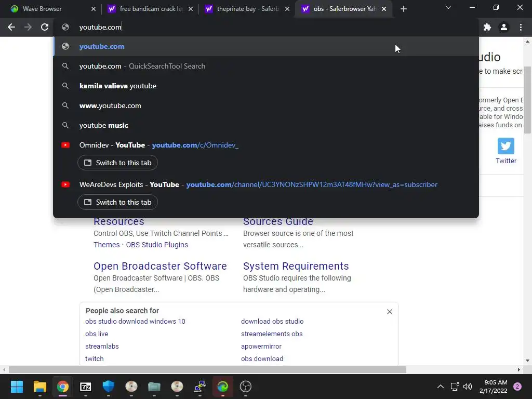The image size is (532, 399).
Task: Open the volume speaker icon
Action: [468, 387]
